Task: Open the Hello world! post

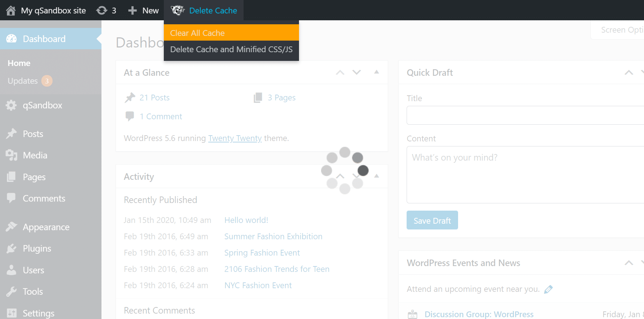Action: (x=246, y=220)
